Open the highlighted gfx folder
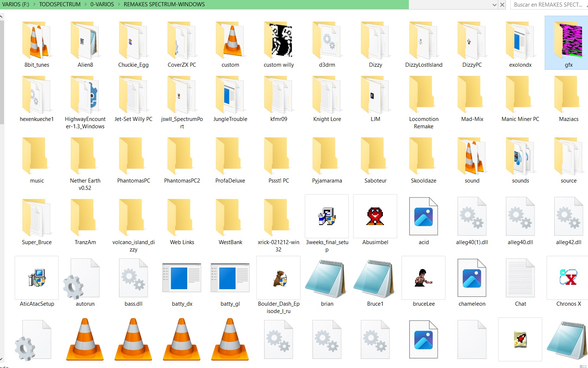 [568, 40]
